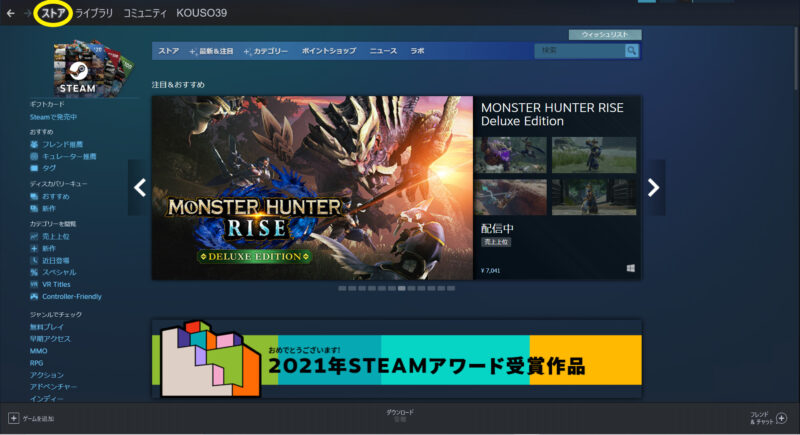Open the ライブラリ tab
Viewport: 800px width, 435px height.
coord(94,13)
